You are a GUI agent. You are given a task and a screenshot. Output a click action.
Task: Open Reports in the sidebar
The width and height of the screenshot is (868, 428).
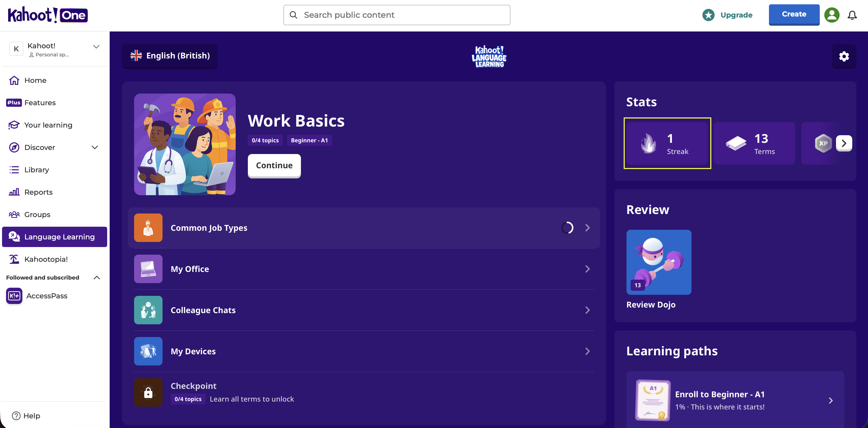click(x=55, y=192)
